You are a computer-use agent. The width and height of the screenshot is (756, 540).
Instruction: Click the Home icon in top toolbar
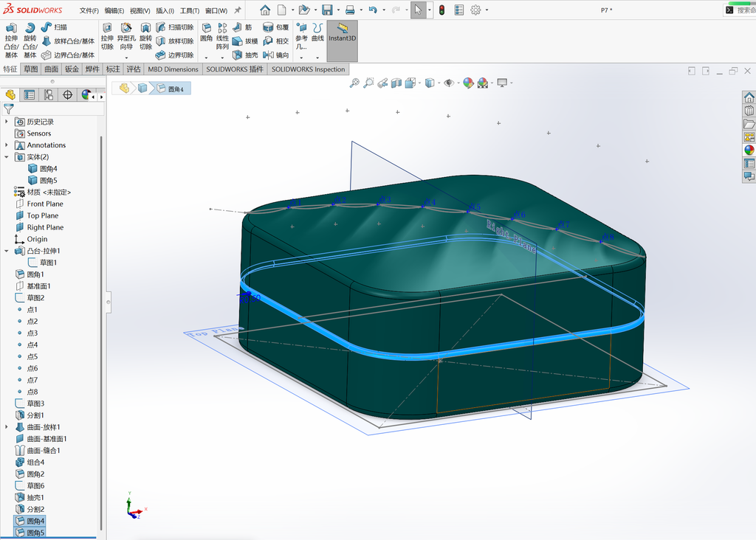click(265, 10)
